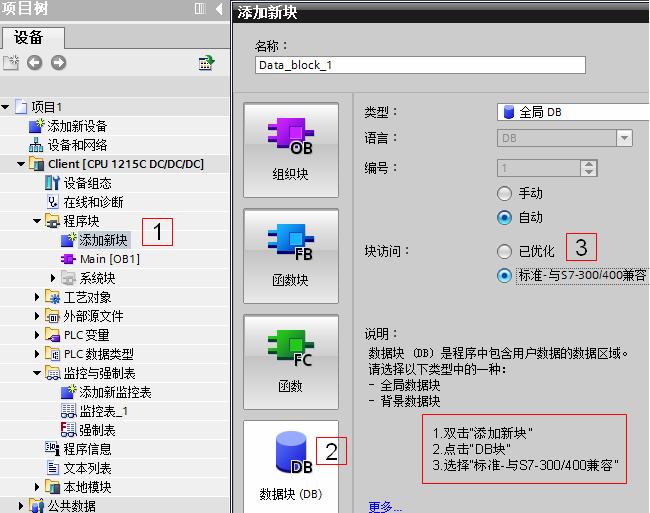Viewport: 650px width, 513px height.
Task: Click the new project tree icon in toolbar
Action: 11,63
